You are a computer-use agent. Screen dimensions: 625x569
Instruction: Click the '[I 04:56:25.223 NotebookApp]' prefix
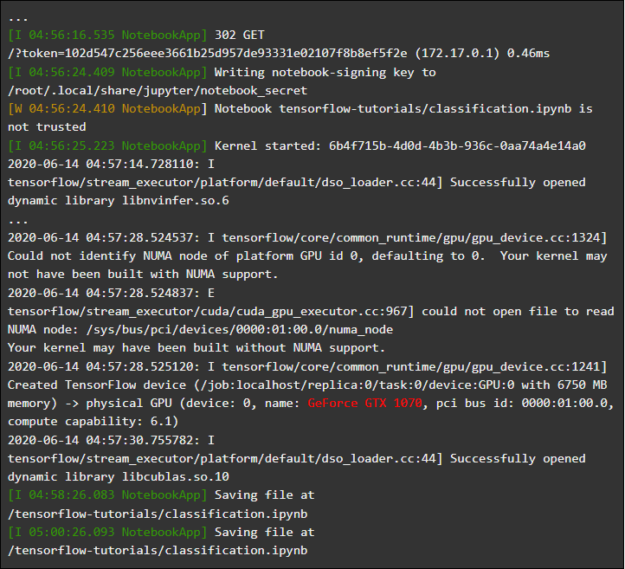click(108, 146)
